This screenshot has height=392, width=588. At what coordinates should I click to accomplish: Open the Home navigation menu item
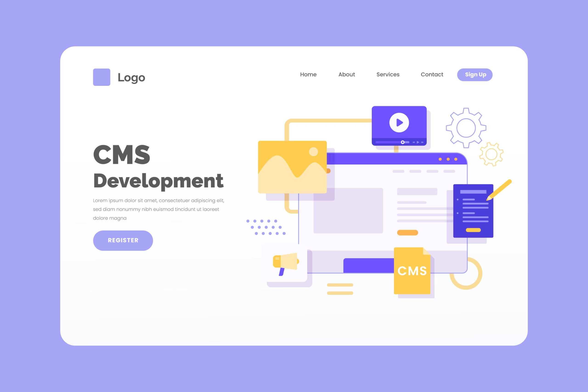(308, 74)
